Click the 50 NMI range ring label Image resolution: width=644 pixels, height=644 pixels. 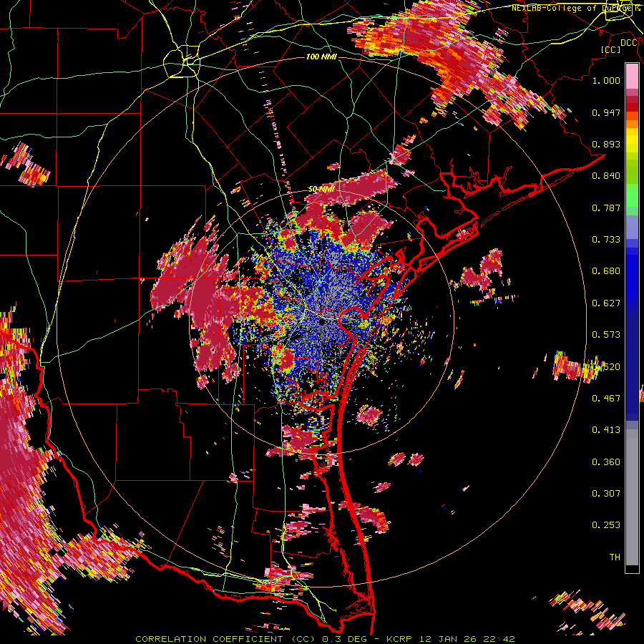coord(321,190)
